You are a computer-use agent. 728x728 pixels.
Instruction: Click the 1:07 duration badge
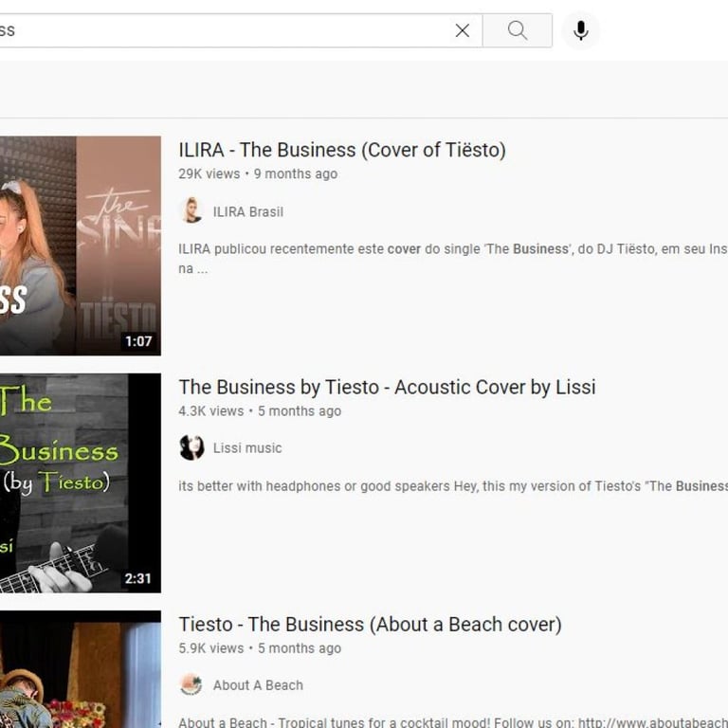click(x=138, y=341)
